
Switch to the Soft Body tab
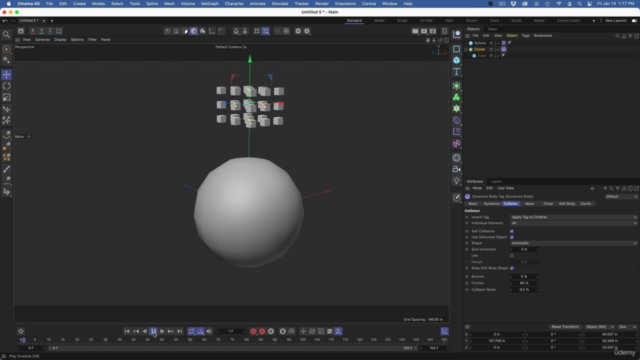point(567,204)
